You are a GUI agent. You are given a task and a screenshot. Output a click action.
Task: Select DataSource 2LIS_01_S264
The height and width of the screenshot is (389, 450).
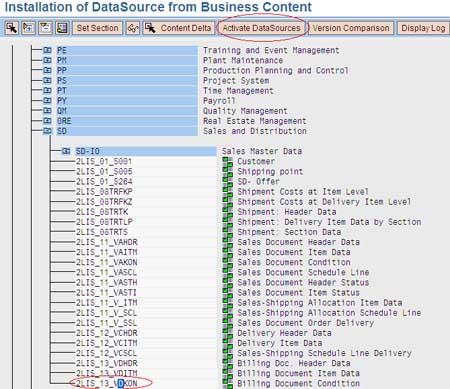pos(104,181)
